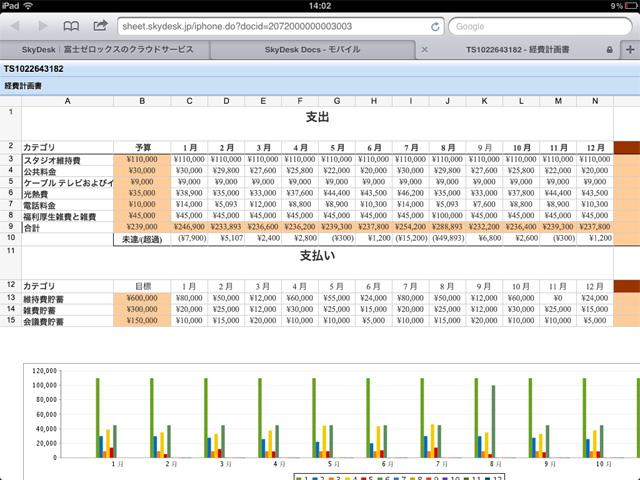This screenshot has height=480, width=640.
Task: Switch to the SkyDesk 富士ゼロックス tab
Action: click(x=106, y=50)
